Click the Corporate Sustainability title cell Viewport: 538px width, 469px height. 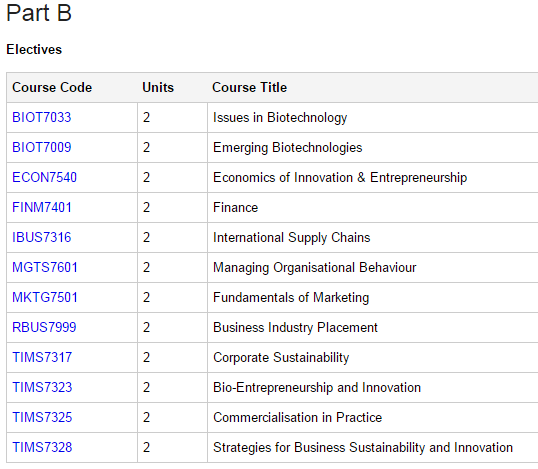pos(373,357)
